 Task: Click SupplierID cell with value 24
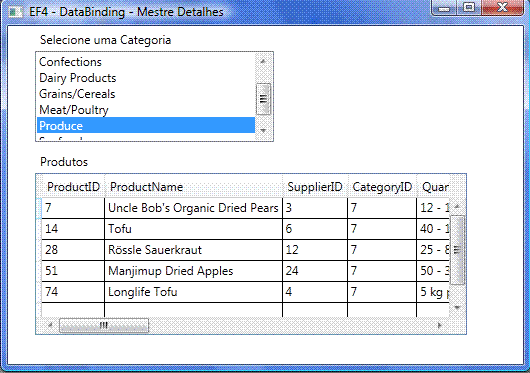pyautogui.click(x=315, y=271)
